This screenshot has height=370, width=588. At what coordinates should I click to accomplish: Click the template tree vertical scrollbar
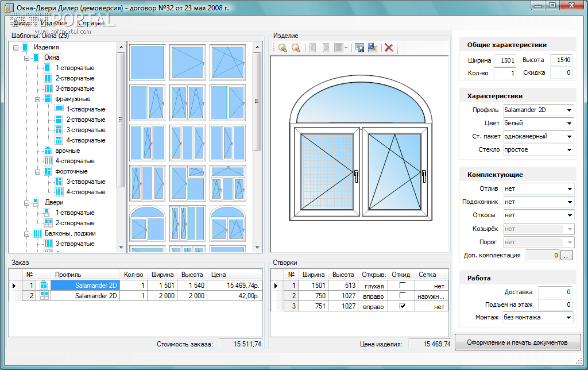point(121,120)
